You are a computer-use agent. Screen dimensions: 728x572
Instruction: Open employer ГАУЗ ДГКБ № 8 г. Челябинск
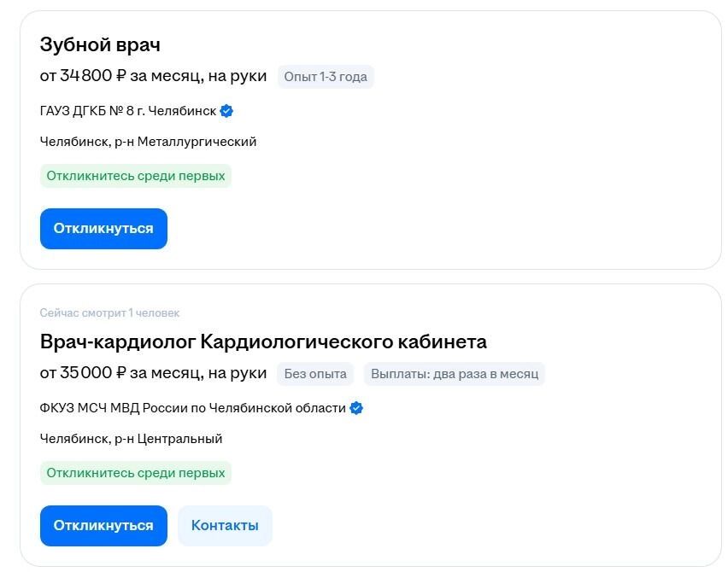pyautogui.click(x=128, y=111)
